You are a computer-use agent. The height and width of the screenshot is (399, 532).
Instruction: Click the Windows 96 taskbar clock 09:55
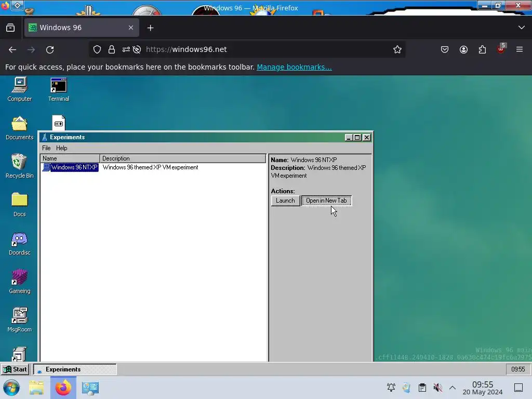[518, 369]
